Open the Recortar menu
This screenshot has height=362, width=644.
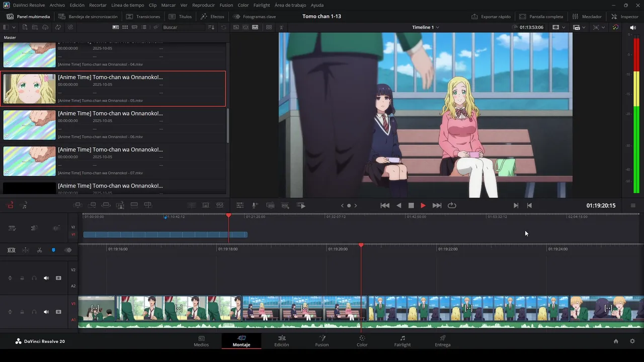click(x=98, y=5)
